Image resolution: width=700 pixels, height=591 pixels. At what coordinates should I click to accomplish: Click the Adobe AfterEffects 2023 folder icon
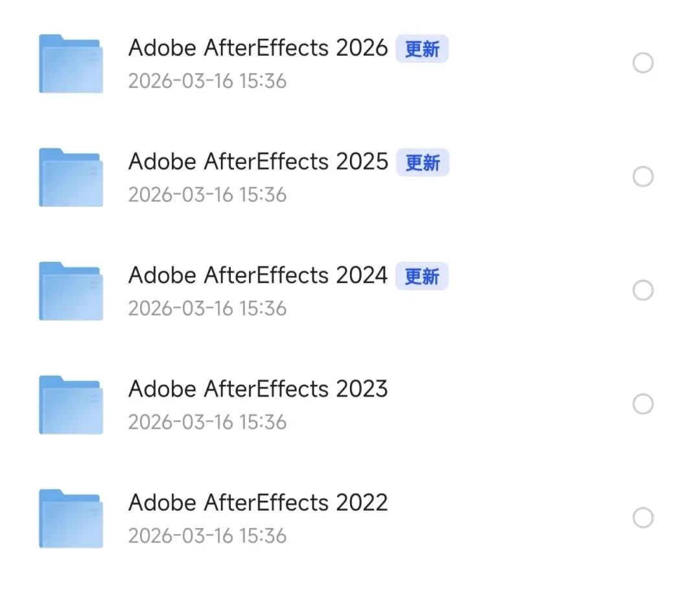pos(71,405)
